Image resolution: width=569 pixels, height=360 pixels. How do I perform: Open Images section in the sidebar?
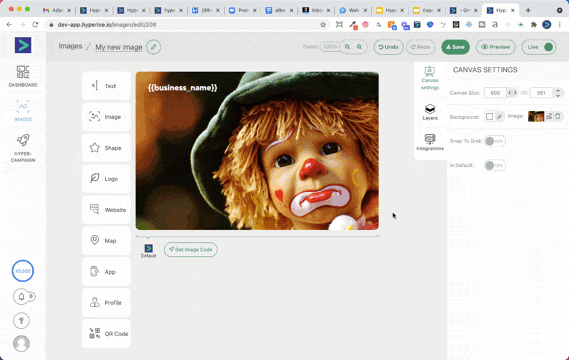coord(23,111)
